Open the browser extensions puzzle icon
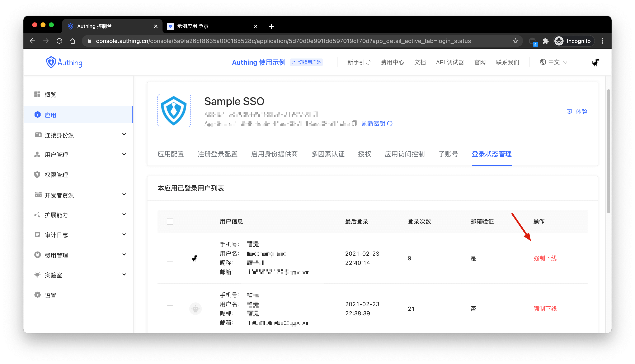635x364 pixels. [545, 41]
